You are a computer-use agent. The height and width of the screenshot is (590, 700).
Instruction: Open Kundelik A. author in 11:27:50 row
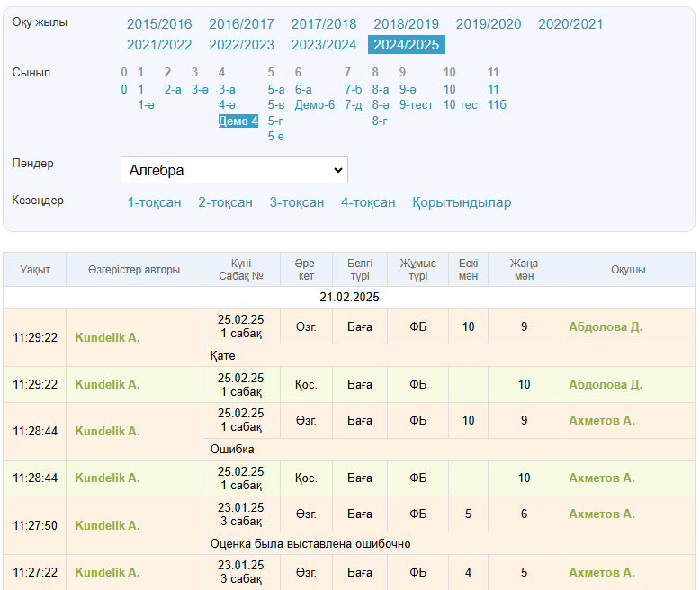point(107,525)
